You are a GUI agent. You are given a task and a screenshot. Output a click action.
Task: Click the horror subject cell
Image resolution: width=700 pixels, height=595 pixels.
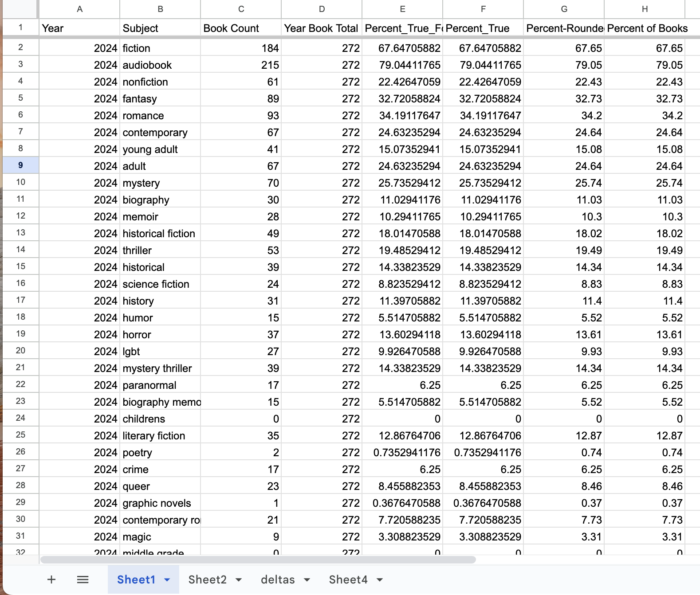[x=160, y=334]
